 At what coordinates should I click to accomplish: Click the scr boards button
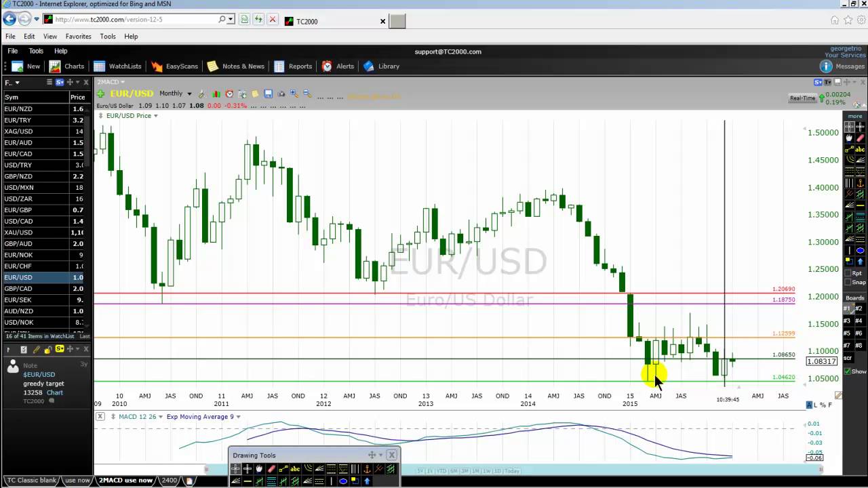click(848, 357)
